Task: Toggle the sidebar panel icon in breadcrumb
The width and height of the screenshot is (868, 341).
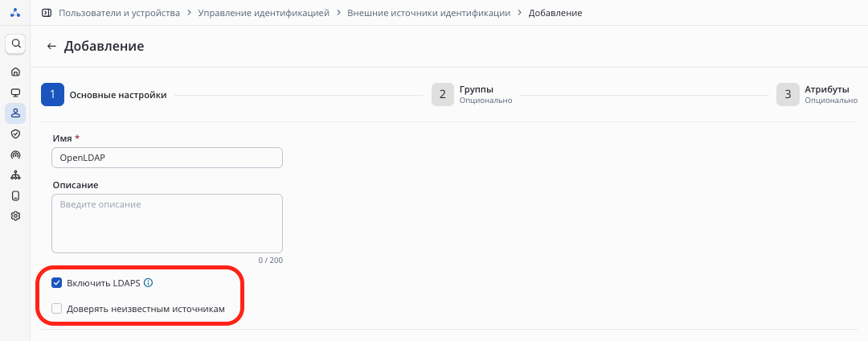Action: (x=47, y=13)
